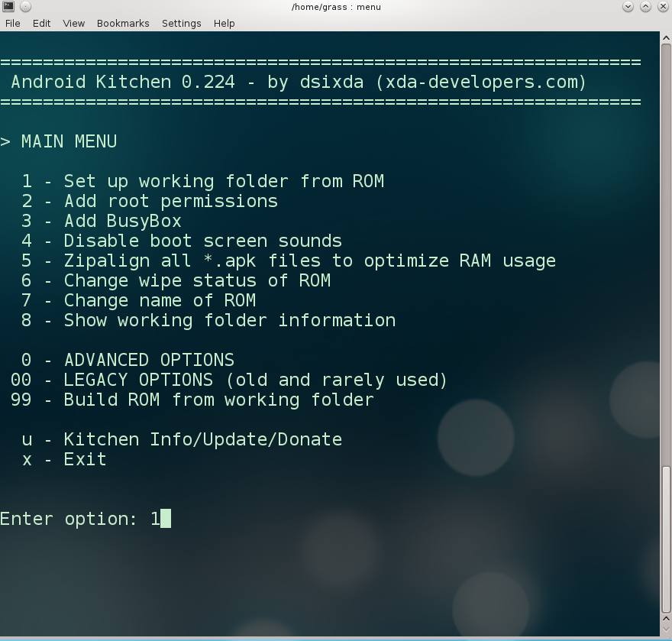This screenshot has height=641, width=672.
Task: Click the scrollbar up arrow
Action: coord(666,37)
